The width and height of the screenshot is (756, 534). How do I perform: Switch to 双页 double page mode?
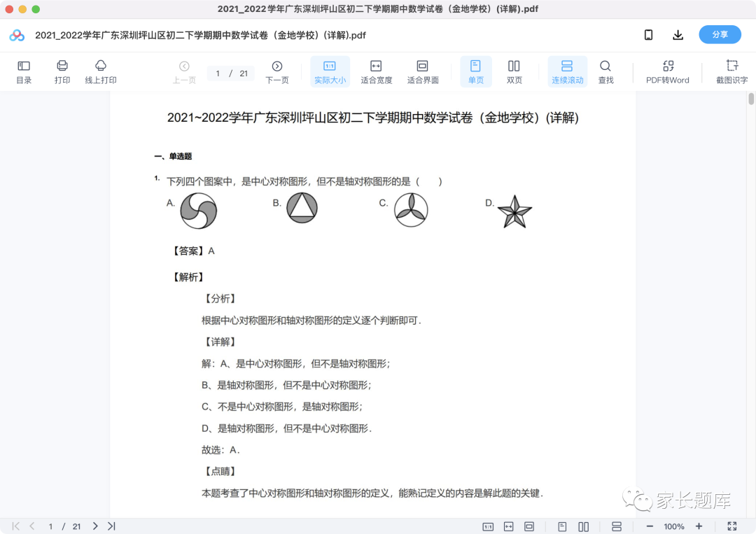pos(514,72)
